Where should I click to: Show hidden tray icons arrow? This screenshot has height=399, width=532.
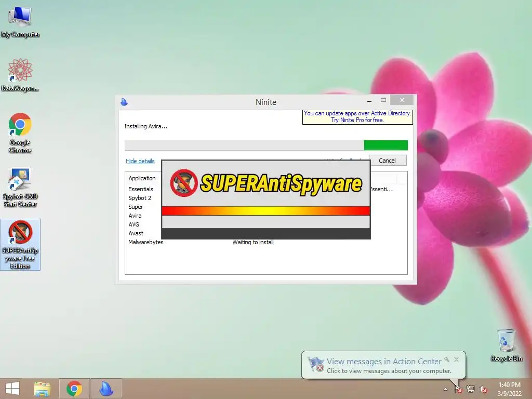(x=445, y=389)
